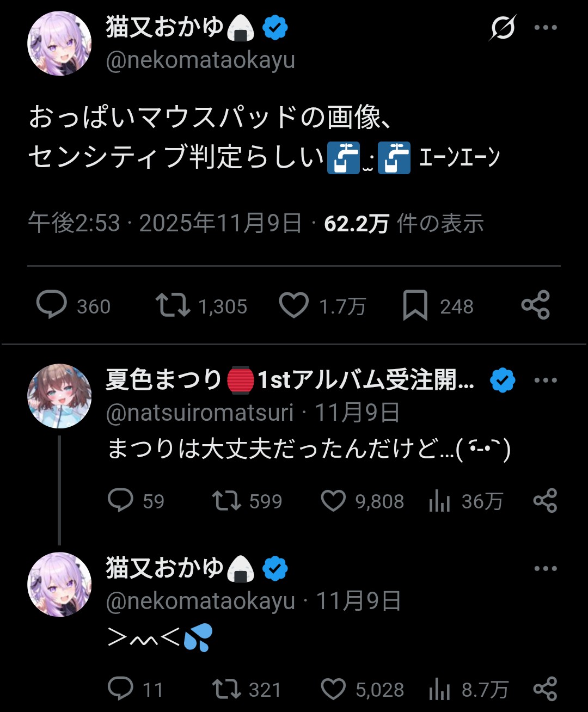Open the @natsuiromatsuri profile handle
Viewport: 588px width, 712px height.
tap(200, 413)
